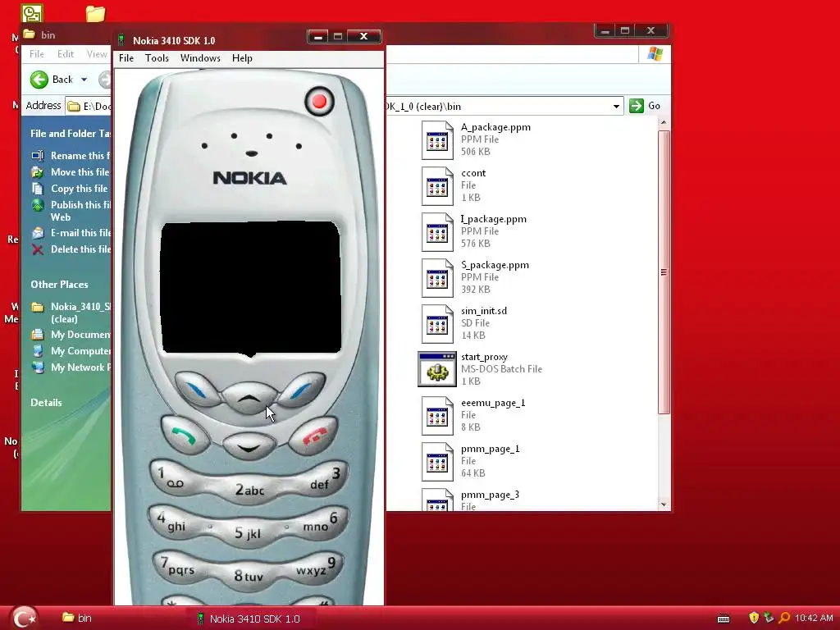Viewport: 840px width, 630px height.
Task: Open My Documents under Other Places
Action: coord(80,335)
